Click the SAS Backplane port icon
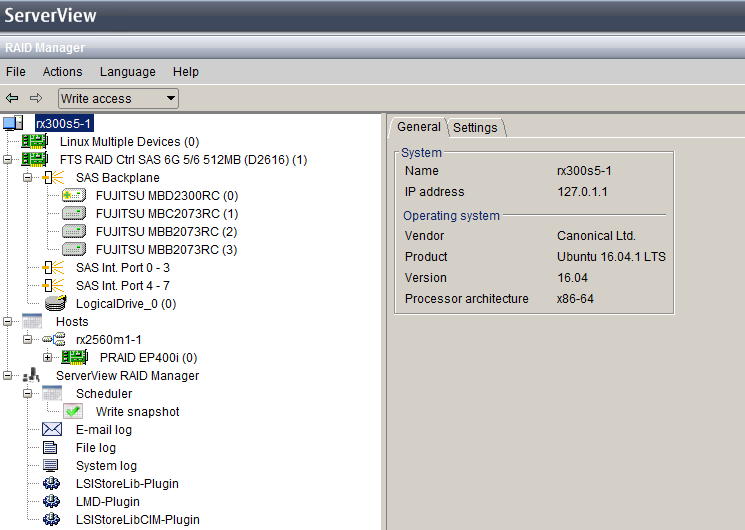 (x=53, y=178)
